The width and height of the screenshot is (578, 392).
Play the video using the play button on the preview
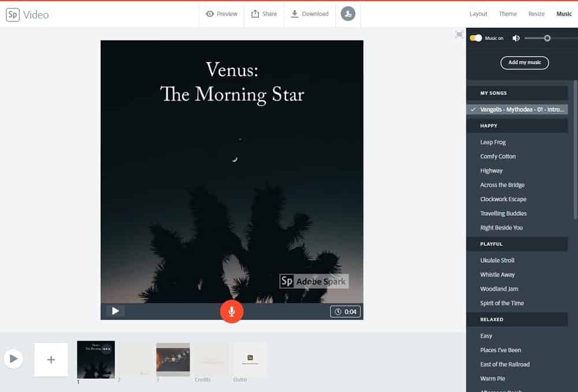pyautogui.click(x=114, y=311)
